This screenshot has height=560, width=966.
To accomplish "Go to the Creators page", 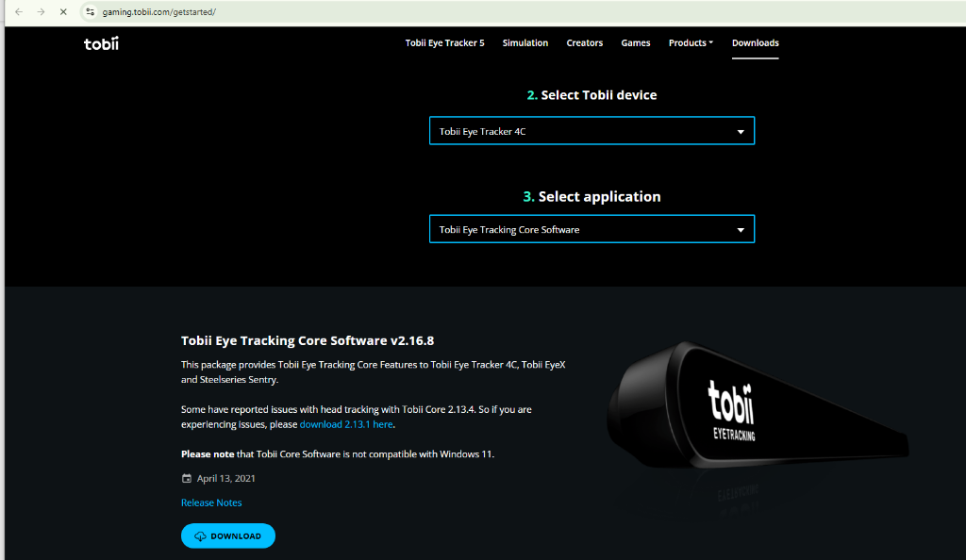I will (585, 43).
